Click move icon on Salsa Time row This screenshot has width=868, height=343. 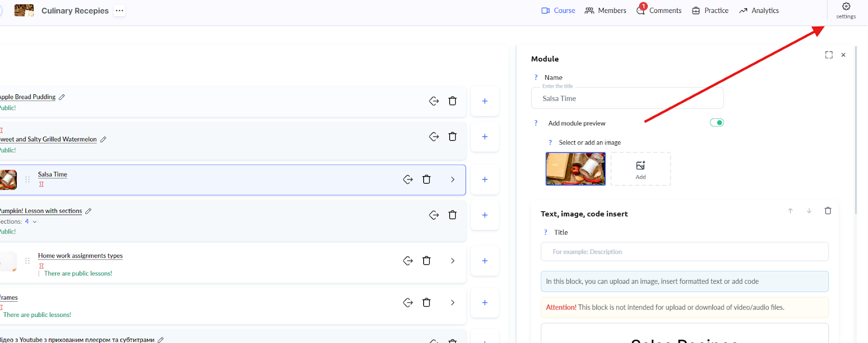pos(408,179)
